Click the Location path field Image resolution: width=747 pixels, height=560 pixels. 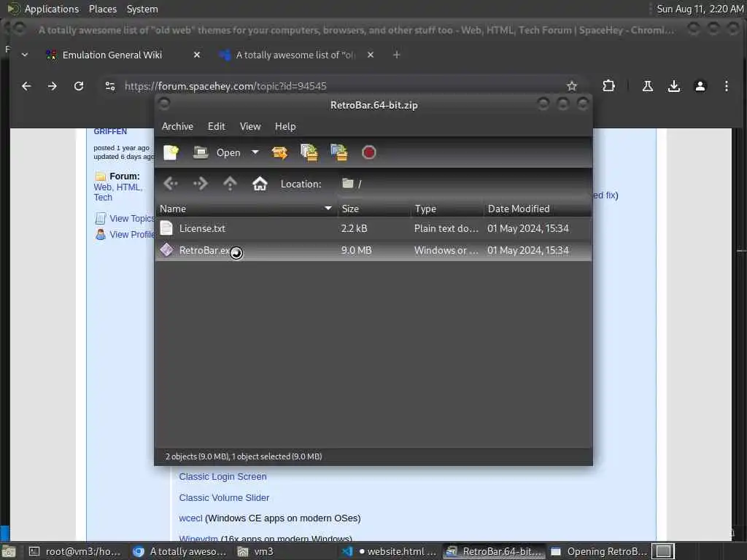tap(465, 184)
